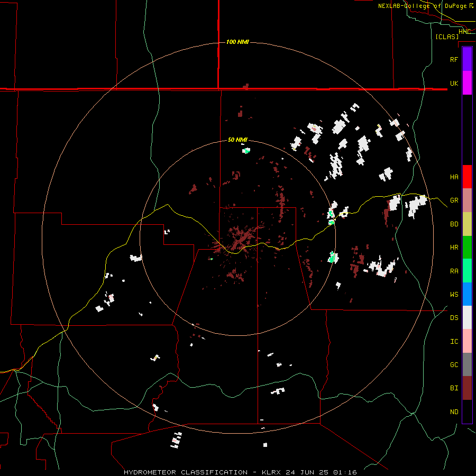
Task: Click the GC legend label
Action: point(454,365)
